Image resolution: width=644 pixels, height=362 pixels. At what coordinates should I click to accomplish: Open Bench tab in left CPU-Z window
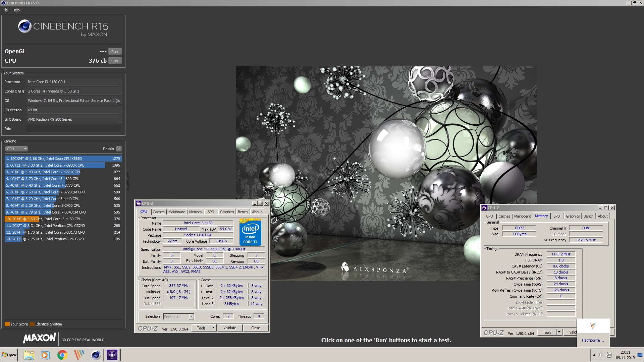pos(243,212)
